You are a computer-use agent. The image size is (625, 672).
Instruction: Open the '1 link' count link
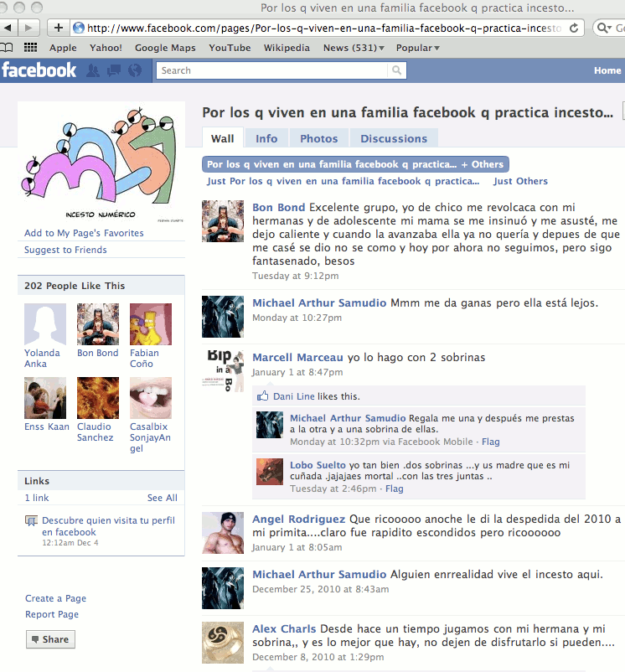(x=37, y=498)
